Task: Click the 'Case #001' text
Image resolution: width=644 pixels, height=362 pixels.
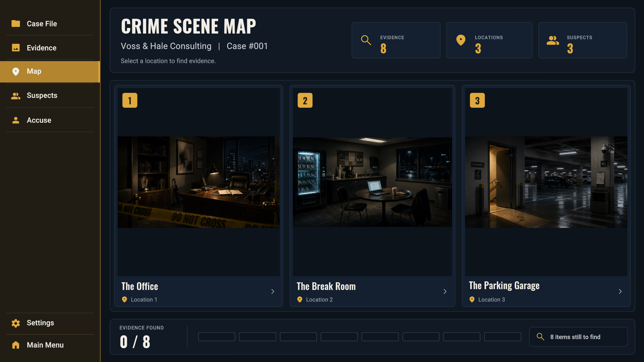Action: point(247,46)
